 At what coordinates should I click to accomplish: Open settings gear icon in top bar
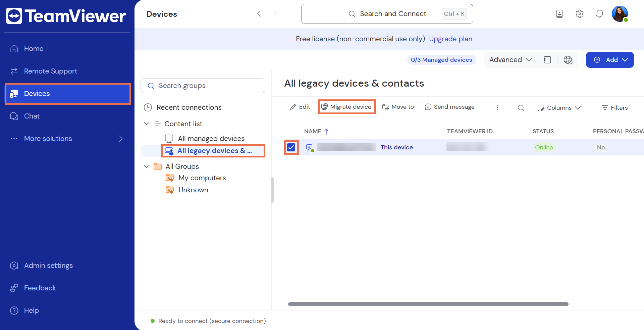click(579, 14)
